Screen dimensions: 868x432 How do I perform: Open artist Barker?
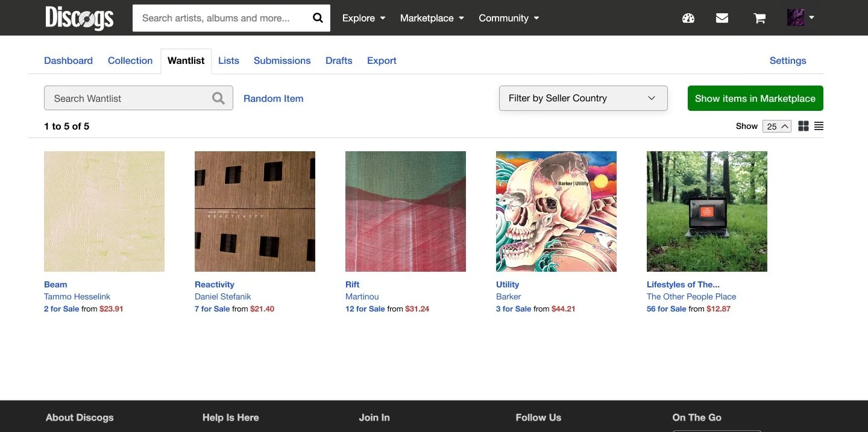pyautogui.click(x=509, y=296)
